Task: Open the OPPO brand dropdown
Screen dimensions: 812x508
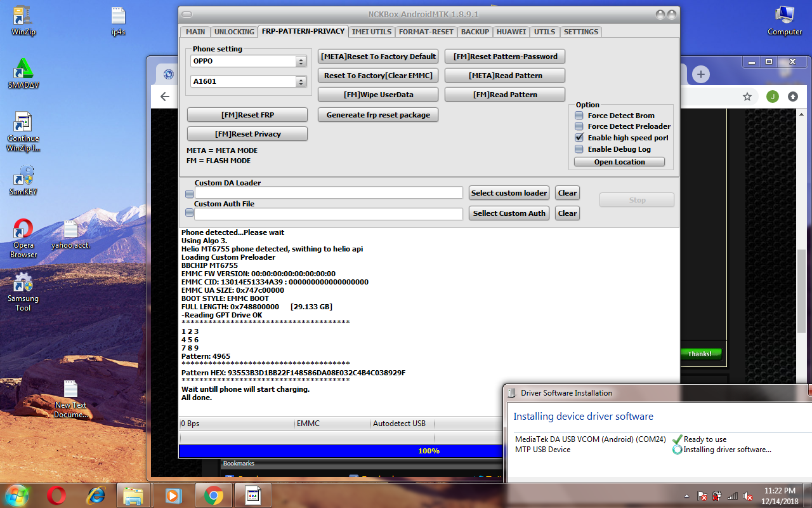Action: (x=249, y=62)
